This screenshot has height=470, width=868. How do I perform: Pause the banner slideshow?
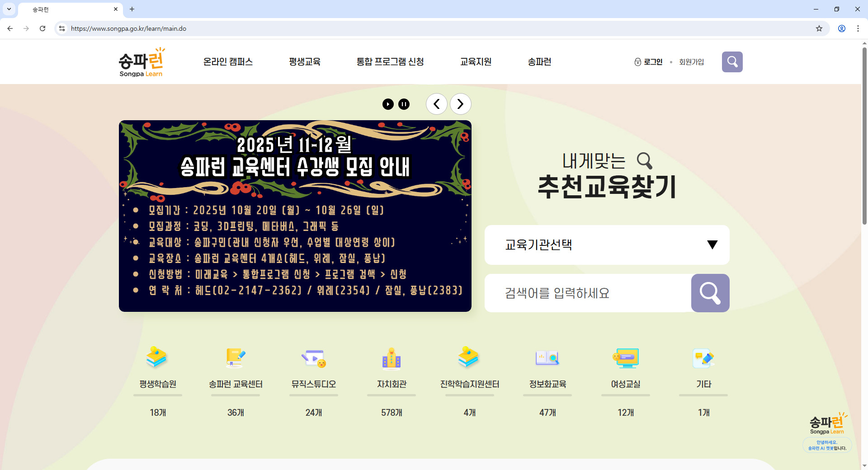pos(404,104)
